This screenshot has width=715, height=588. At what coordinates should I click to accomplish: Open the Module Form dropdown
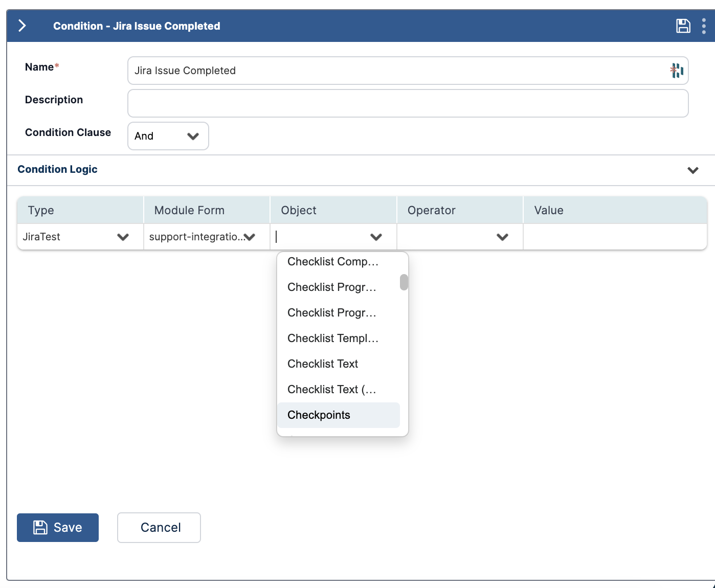(x=250, y=237)
